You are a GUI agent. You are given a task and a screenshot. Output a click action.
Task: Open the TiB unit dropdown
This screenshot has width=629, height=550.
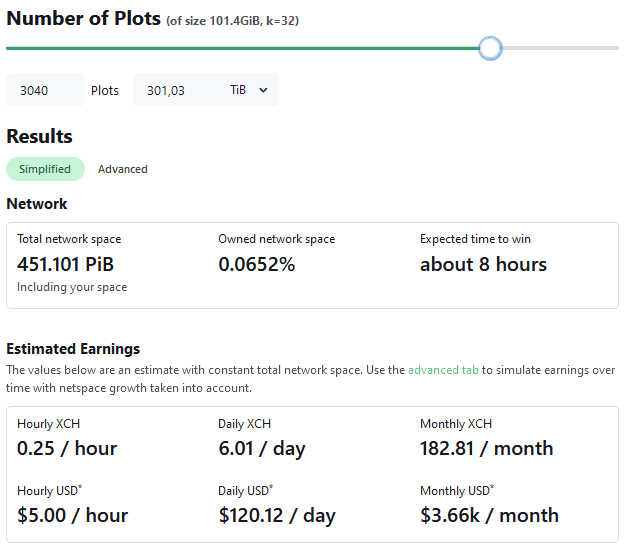point(249,90)
